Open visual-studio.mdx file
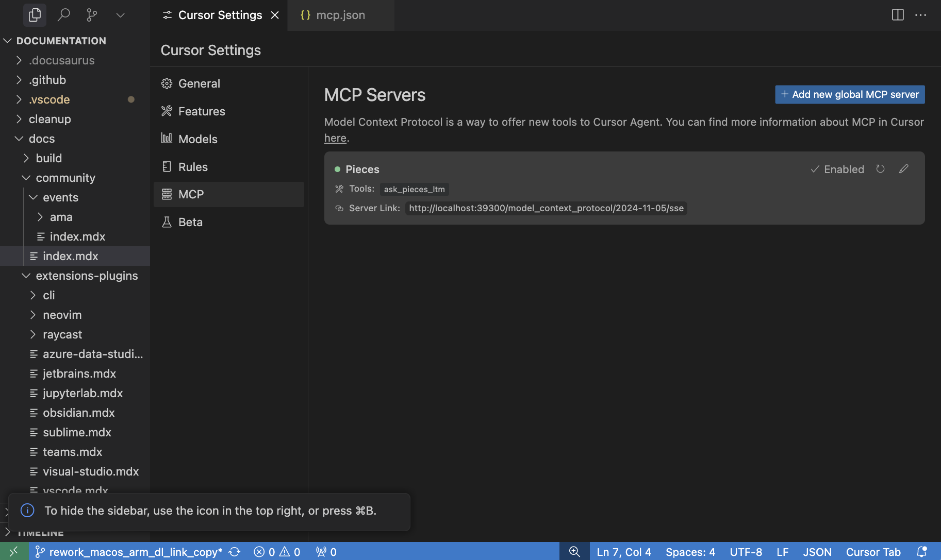The height and width of the screenshot is (560, 941). pyautogui.click(x=75, y=471)
